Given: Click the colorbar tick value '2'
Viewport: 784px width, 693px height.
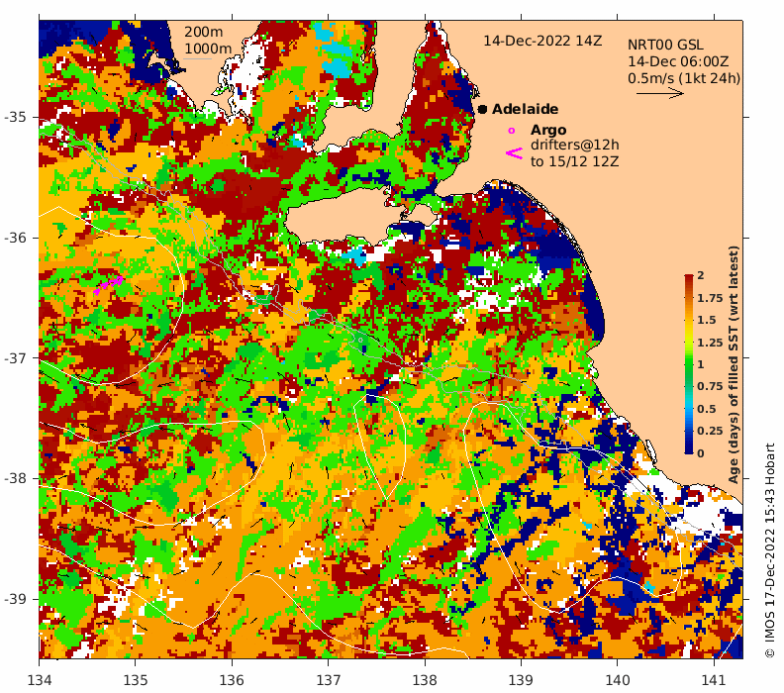Looking at the screenshot, I should [x=701, y=275].
